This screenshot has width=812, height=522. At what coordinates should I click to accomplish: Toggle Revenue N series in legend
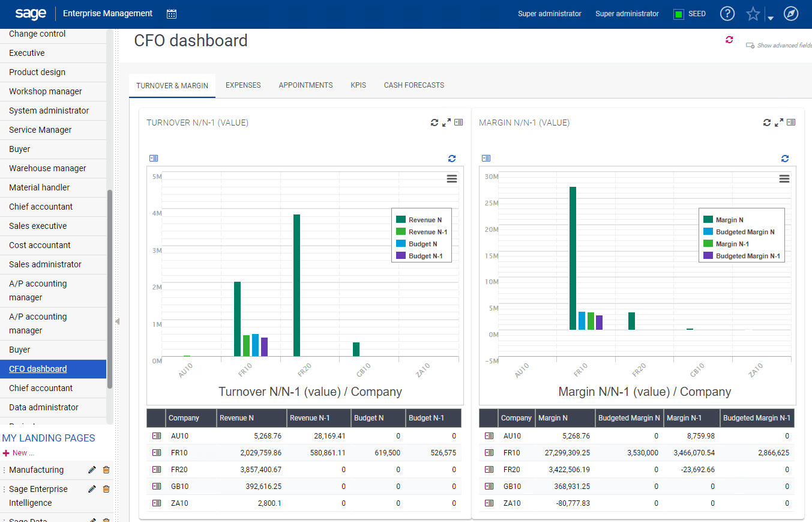click(419, 220)
